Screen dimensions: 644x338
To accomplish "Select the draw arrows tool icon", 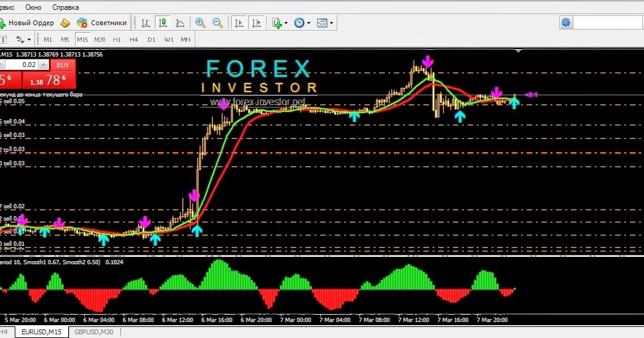I will click(20, 39).
